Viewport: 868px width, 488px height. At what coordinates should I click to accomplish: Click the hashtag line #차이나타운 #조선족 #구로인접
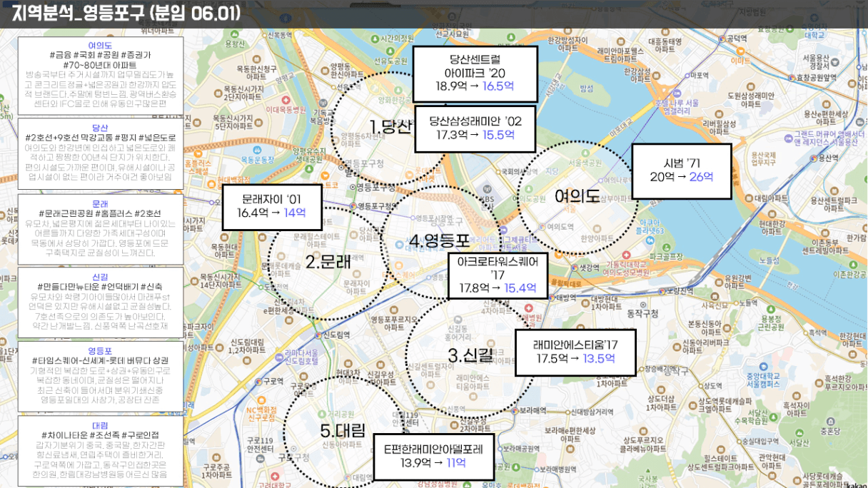click(100, 435)
